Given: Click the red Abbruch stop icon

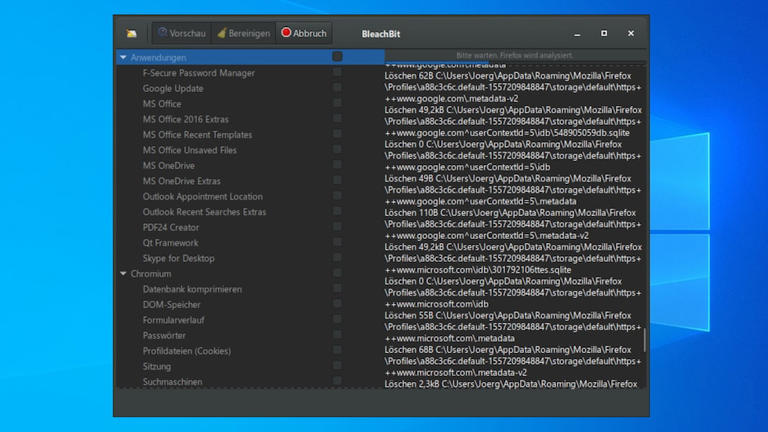Looking at the screenshot, I should pos(286,32).
